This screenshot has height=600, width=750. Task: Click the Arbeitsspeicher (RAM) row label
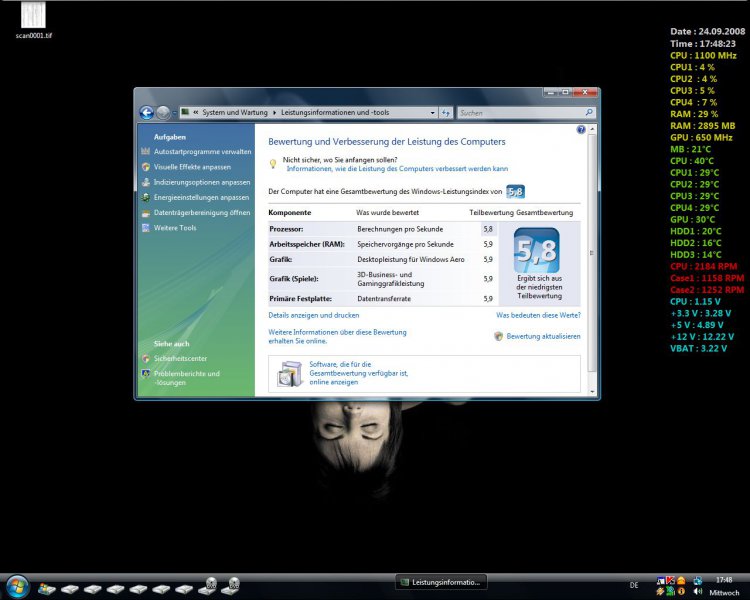pyautogui.click(x=307, y=244)
